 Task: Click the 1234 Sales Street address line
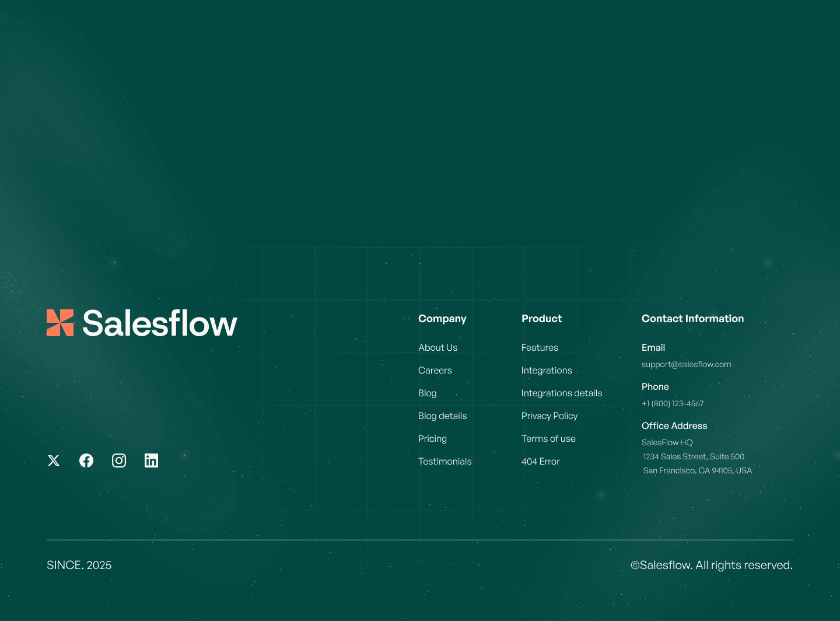(694, 456)
